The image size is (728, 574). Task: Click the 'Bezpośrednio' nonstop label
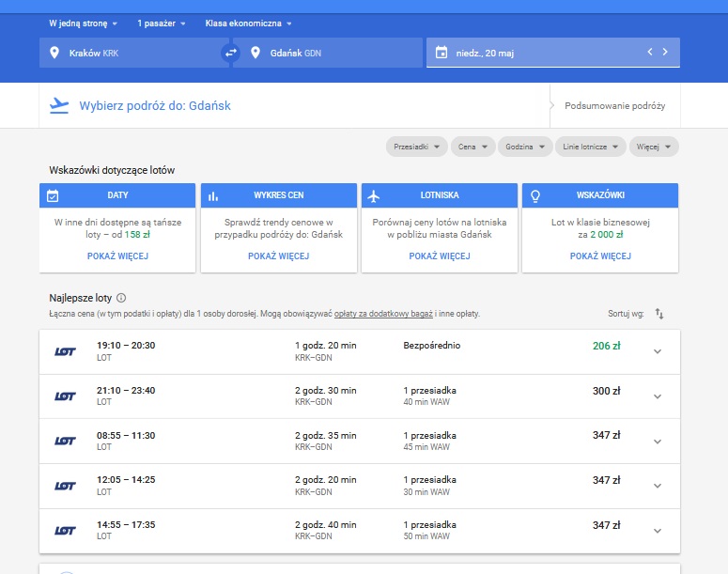coord(432,346)
